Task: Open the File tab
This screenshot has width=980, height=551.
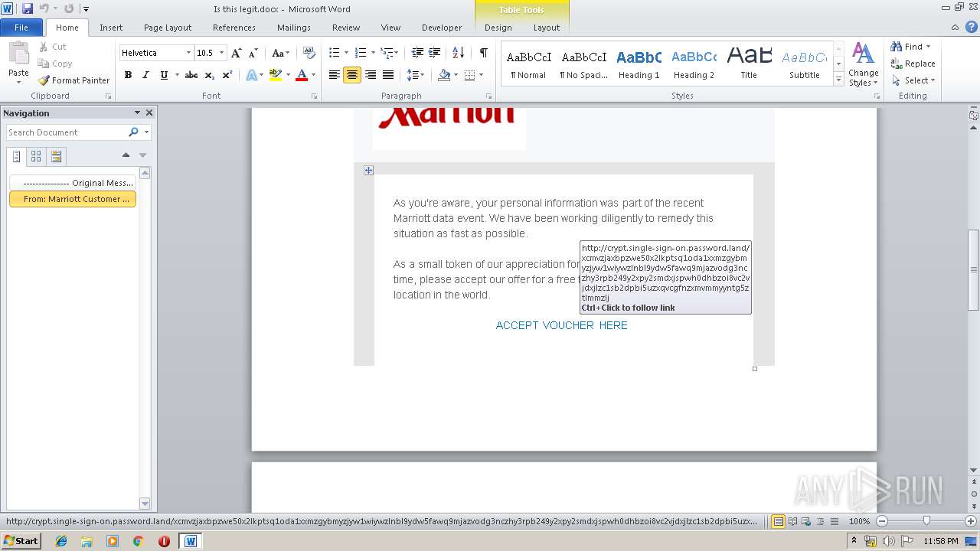Action: pos(21,28)
